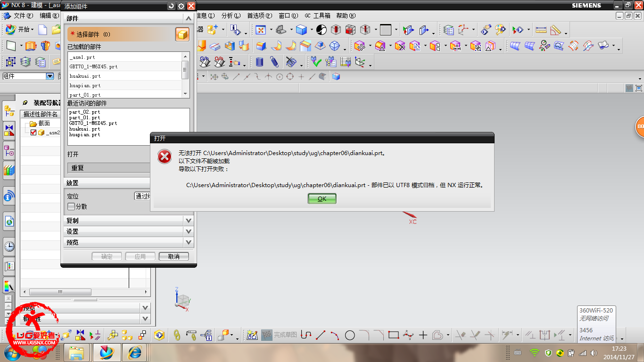Click the 开始 start button
Screen dimensions: 644x362
(x=19, y=29)
